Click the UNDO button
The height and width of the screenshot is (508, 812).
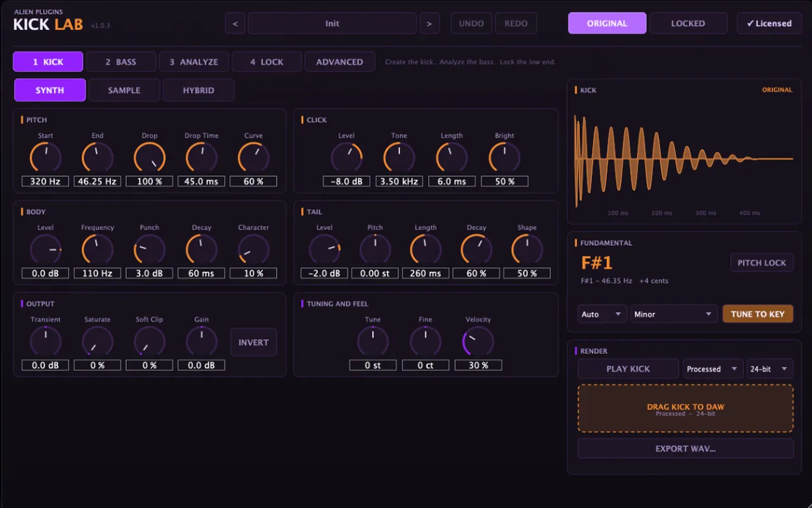click(471, 23)
